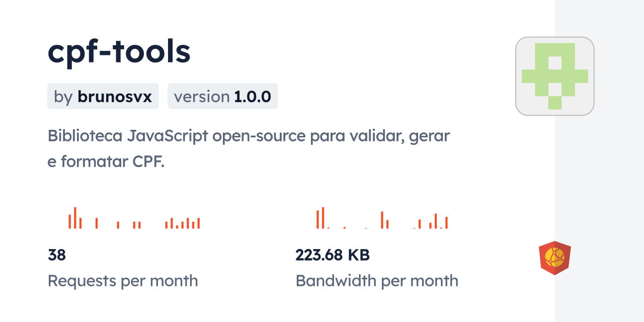
Task: Click the "e formatar CPF." description line
Action: click(x=106, y=162)
